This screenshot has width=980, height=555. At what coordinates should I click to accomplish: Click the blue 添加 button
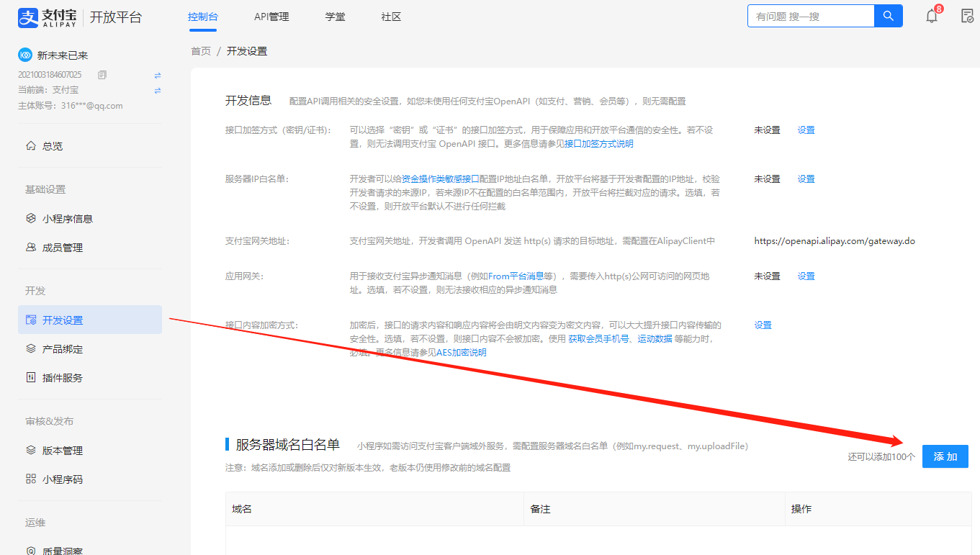[x=945, y=456]
